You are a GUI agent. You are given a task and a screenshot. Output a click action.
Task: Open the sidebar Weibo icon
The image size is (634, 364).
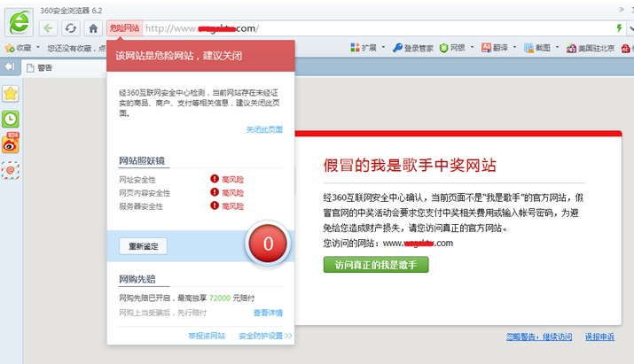click(x=10, y=143)
